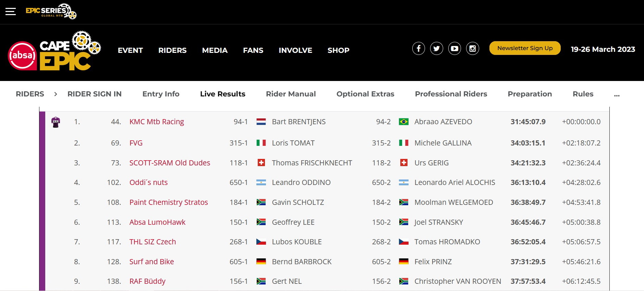This screenshot has width=644, height=291.
Task: Expand the more options ellipsis in submenu
Action: (x=617, y=95)
